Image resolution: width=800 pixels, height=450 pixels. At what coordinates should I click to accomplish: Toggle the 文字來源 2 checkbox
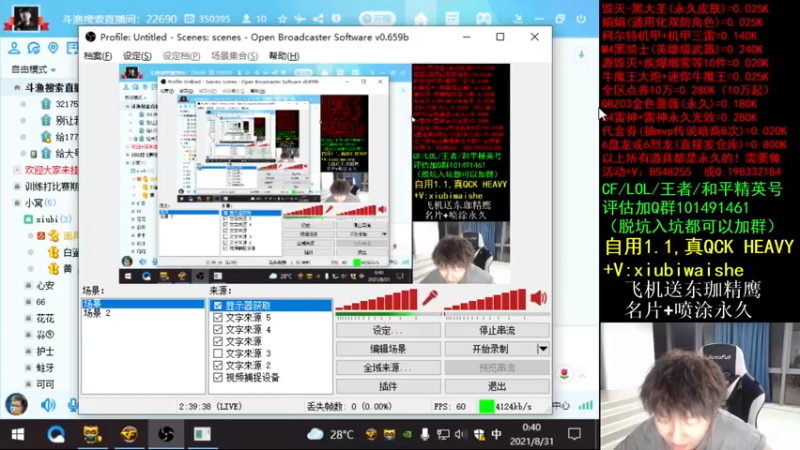point(218,365)
